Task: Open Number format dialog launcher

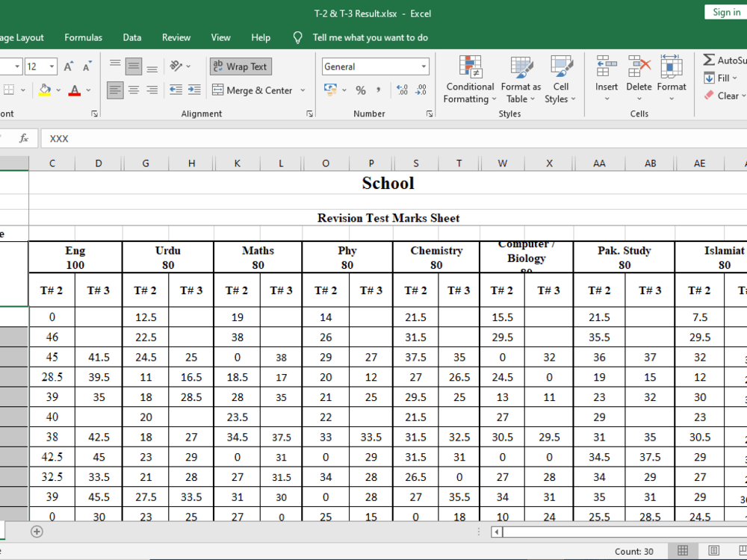Action: pyautogui.click(x=430, y=113)
